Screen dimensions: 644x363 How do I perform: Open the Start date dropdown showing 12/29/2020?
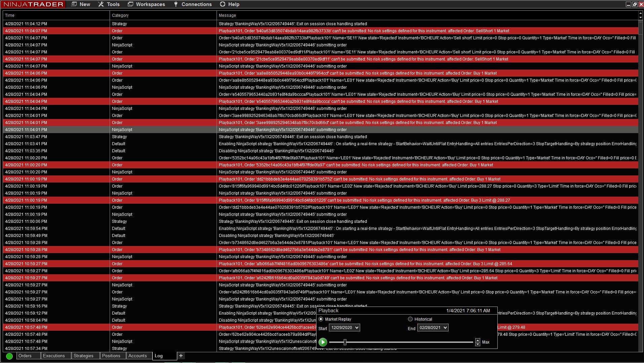click(344, 328)
